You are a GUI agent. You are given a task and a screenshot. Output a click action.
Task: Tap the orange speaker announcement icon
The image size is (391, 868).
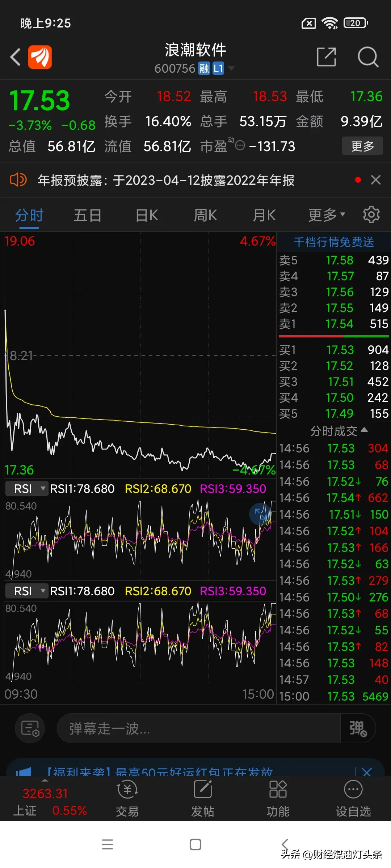[18, 180]
